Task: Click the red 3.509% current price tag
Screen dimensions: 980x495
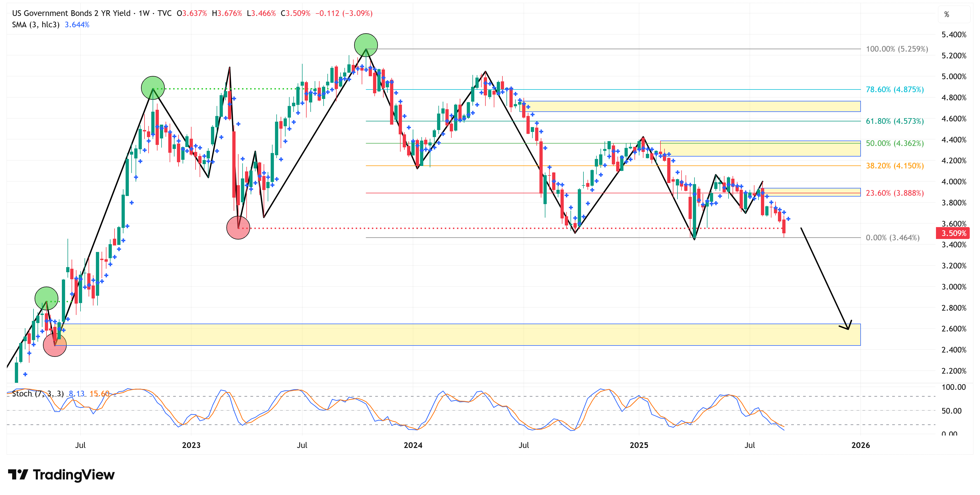Action: [x=953, y=233]
